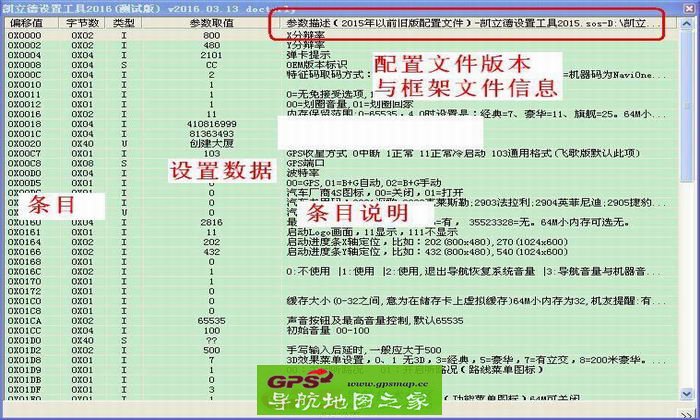Click the vertical scrollbar on the right
This screenshot has width=700, height=420.
pyautogui.click(x=693, y=200)
